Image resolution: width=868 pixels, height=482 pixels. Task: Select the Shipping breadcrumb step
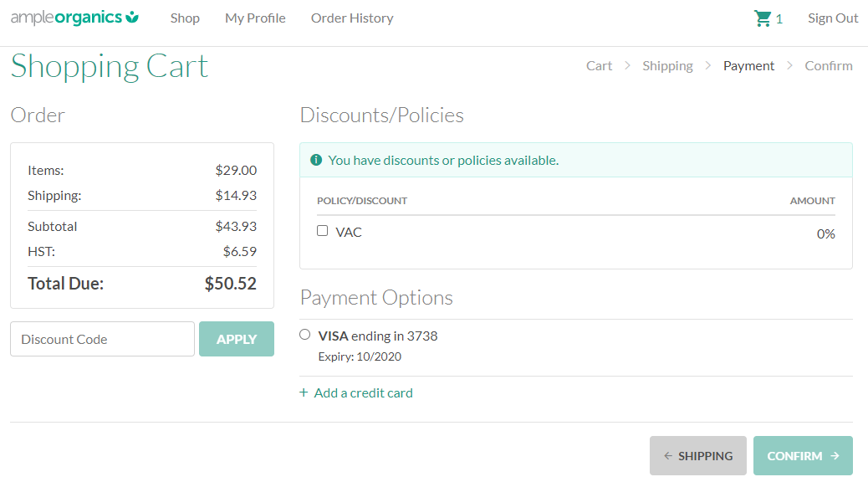tap(667, 66)
